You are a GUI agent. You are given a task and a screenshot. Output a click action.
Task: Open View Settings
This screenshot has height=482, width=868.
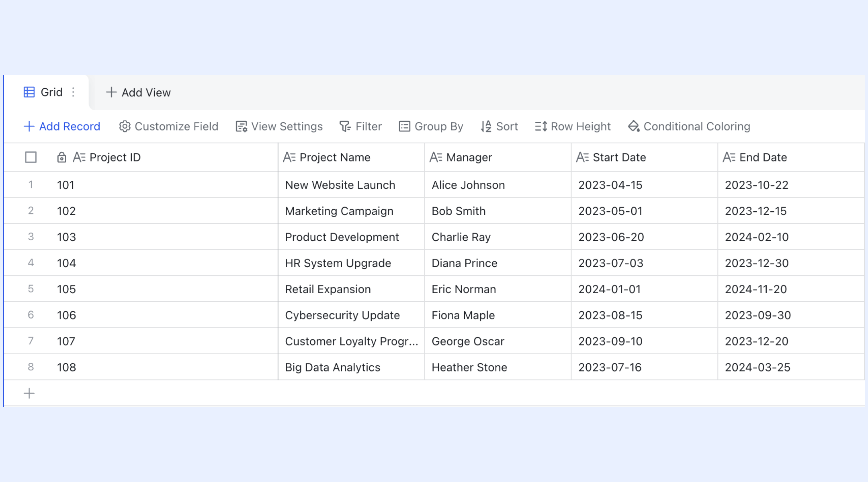coord(279,127)
